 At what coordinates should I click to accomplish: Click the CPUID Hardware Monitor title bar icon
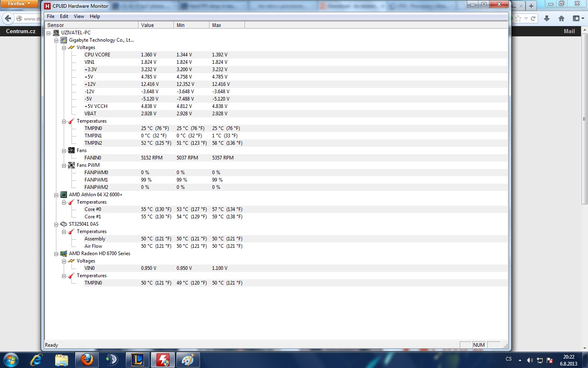pyautogui.click(x=47, y=6)
